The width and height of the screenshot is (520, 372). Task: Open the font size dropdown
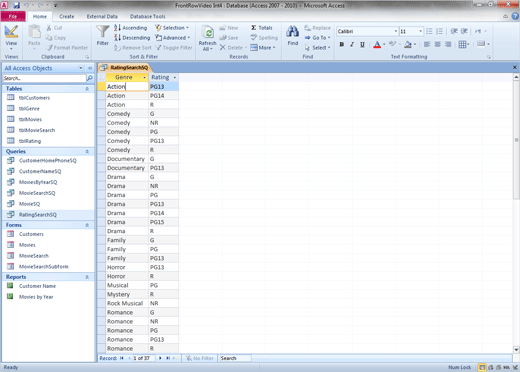[420, 31]
